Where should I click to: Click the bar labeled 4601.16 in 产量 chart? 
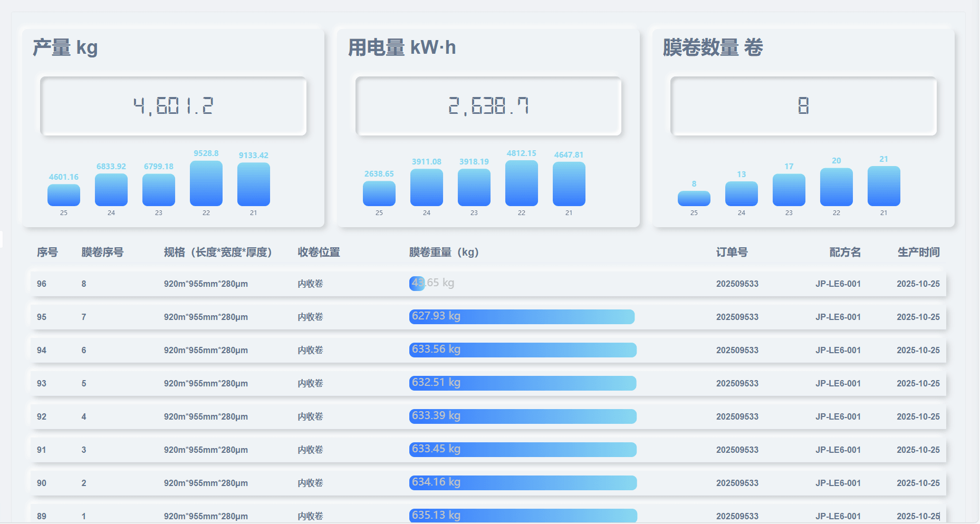click(x=63, y=195)
